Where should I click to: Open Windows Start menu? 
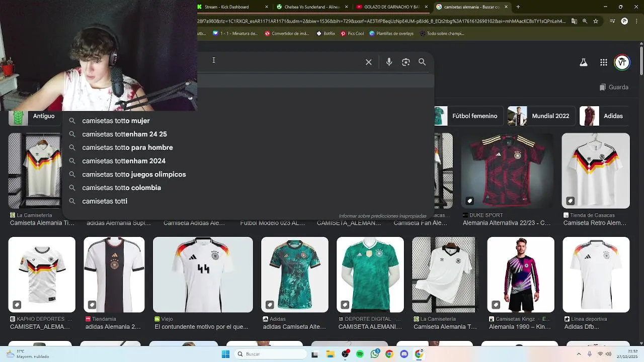(225, 354)
